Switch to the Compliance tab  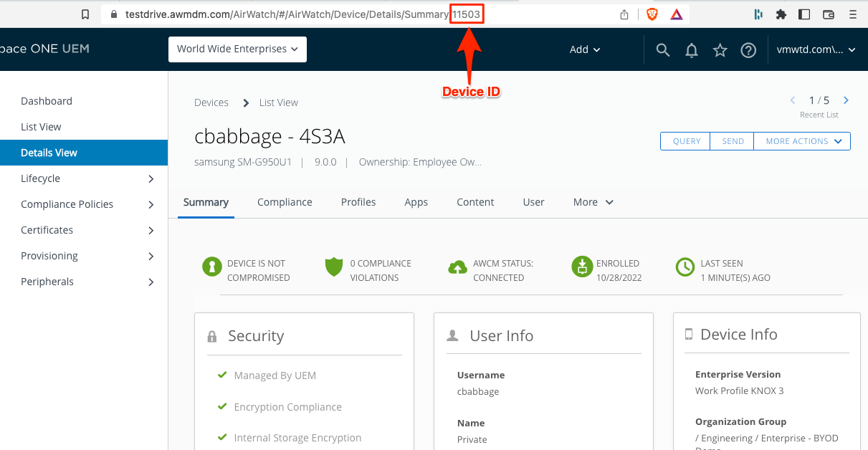pos(285,202)
